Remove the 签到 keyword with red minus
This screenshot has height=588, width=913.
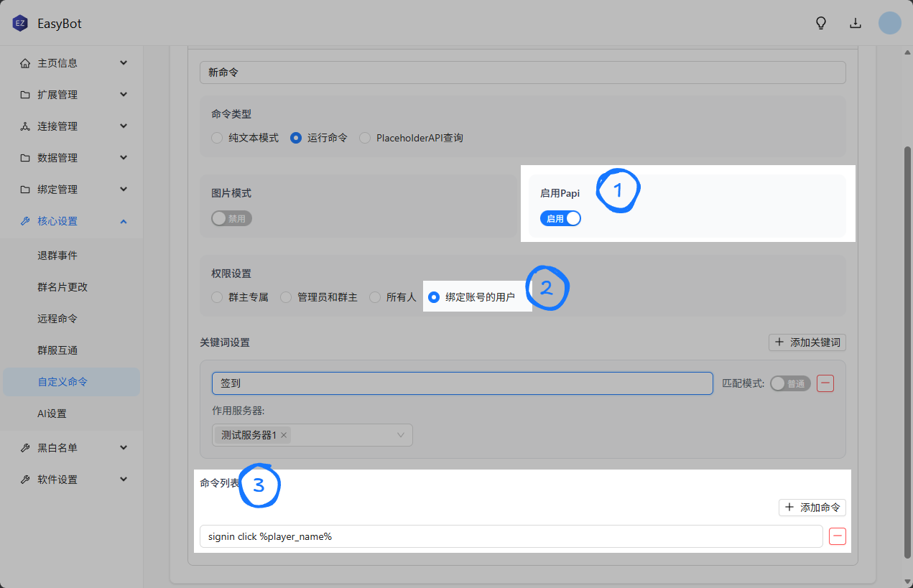click(x=826, y=383)
